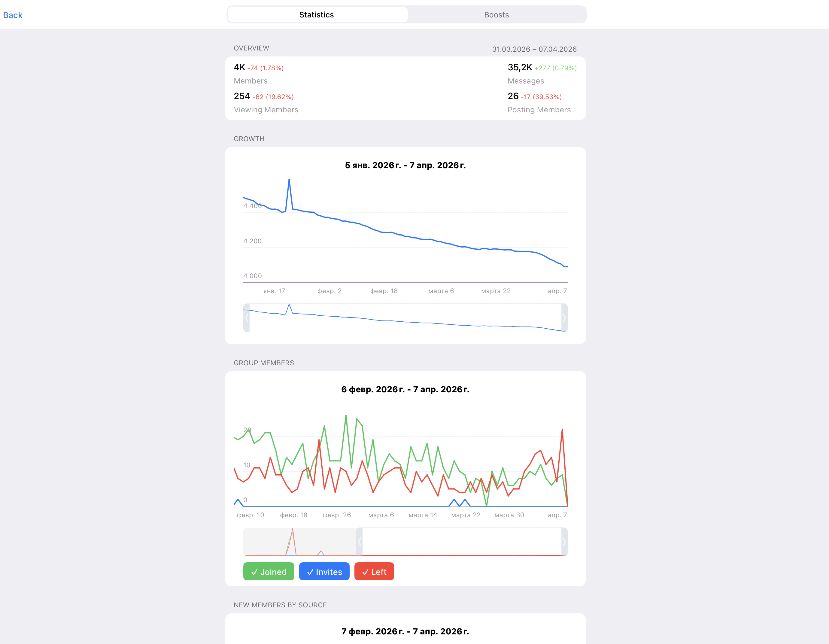Image resolution: width=829 pixels, height=644 pixels.
Task: Click the Growth chart date range title
Action: (405, 166)
